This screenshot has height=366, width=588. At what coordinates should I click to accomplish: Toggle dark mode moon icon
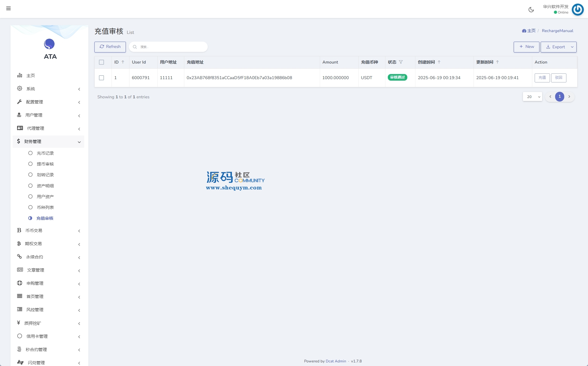pos(531,10)
